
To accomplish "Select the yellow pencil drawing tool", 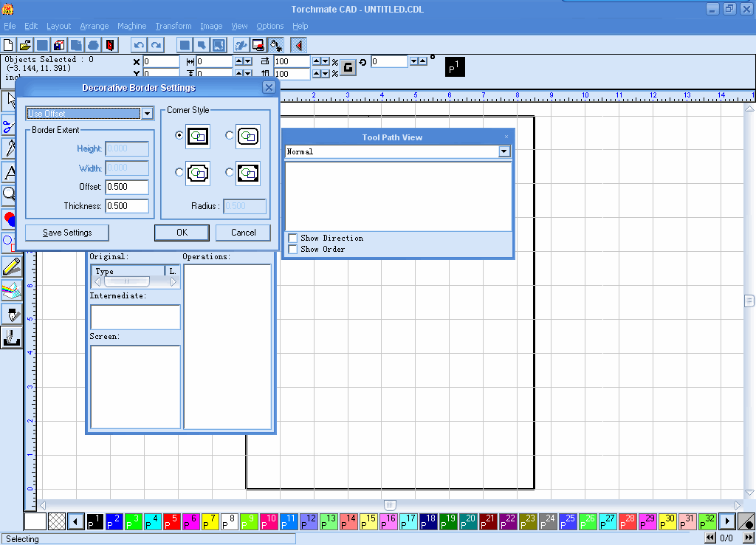I will click(x=12, y=267).
